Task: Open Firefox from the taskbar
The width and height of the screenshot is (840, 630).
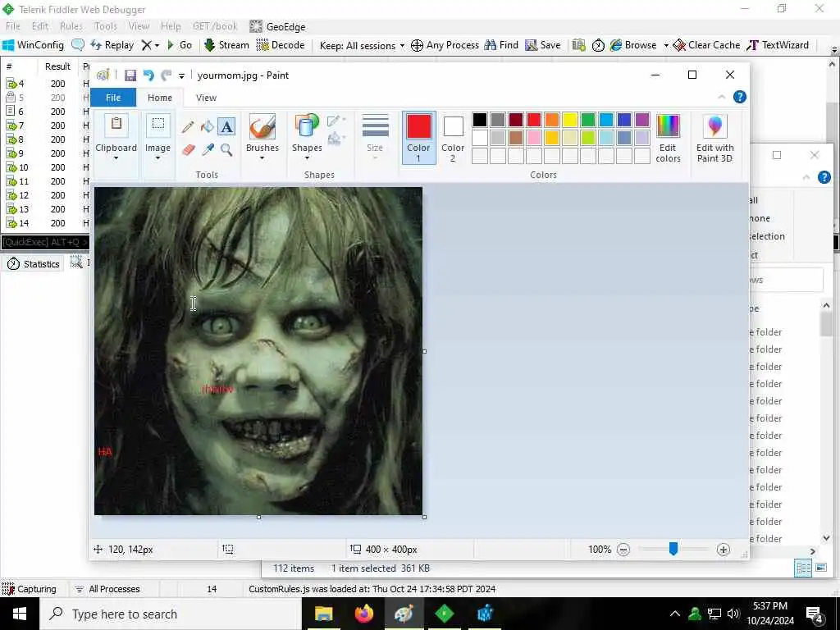Action: click(363, 614)
